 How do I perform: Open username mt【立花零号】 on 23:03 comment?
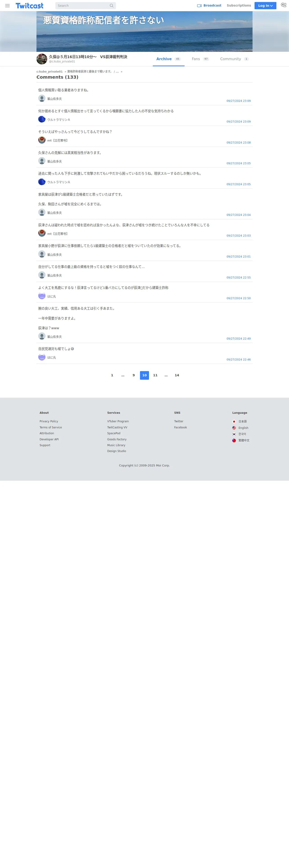coord(58,234)
